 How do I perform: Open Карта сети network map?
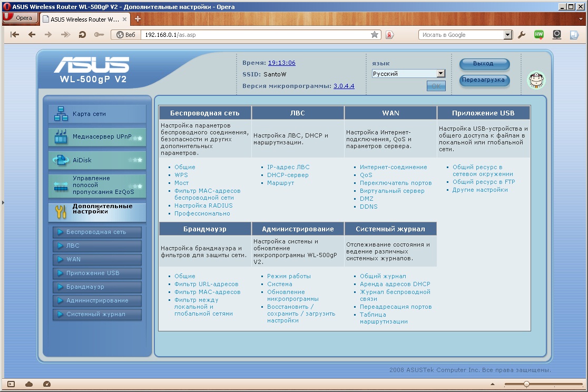(x=97, y=114)
